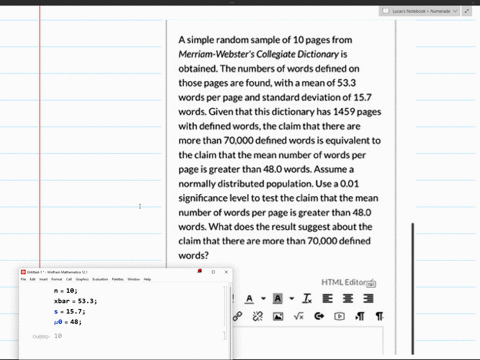
Task: Open the background color dropdown arrow
Action: pos(292,298)
